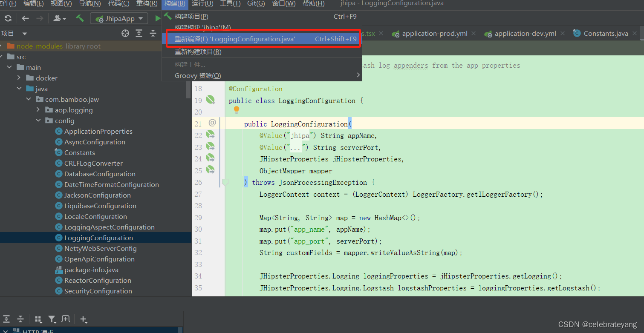
Task: Click Expand All in project panel header
Action: [139, 33]
